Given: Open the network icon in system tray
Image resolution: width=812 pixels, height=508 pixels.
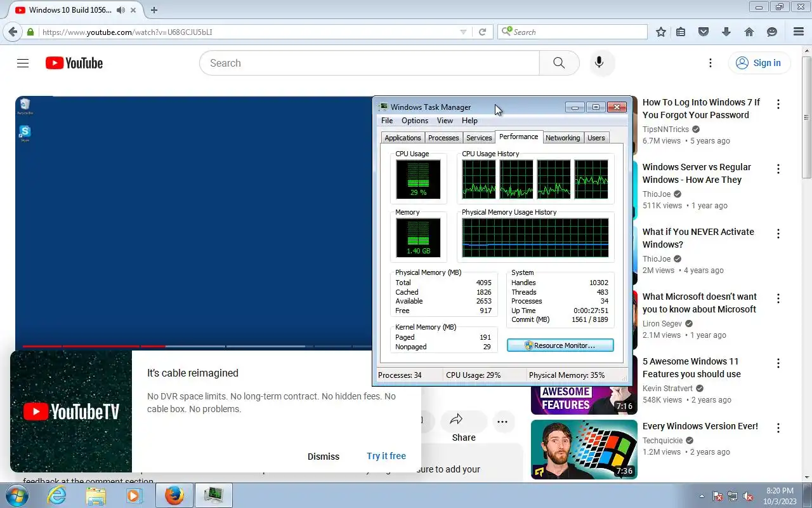Looking at the screenshot, I should 733,496.
